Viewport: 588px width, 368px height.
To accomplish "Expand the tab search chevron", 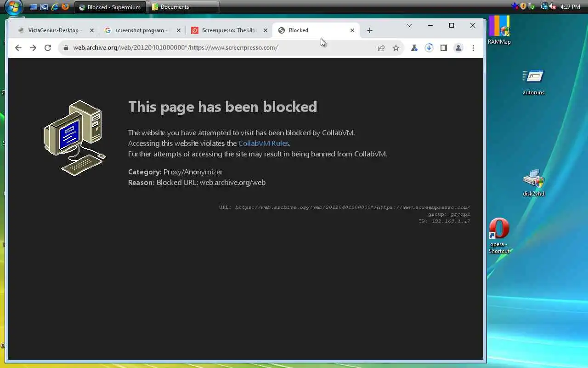I will 409,25.
